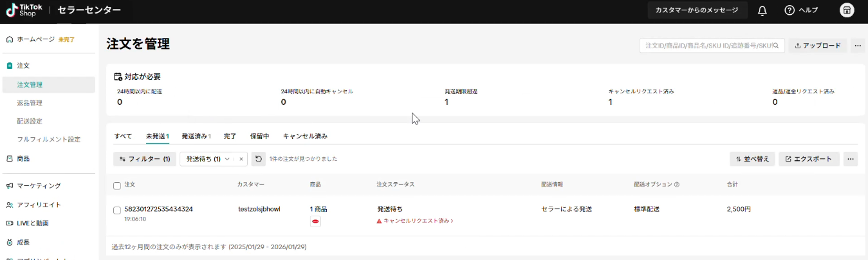The width and height of the screenshot is (868, 260).
Task: Switch to the 完了 tab
Action: (x=230, y=136)
